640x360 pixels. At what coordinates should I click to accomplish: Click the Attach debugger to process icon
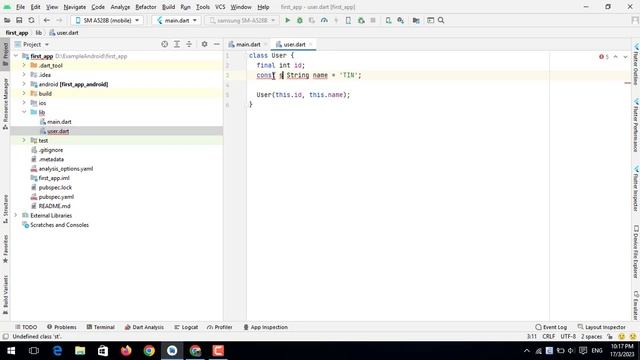click(361, 20)
